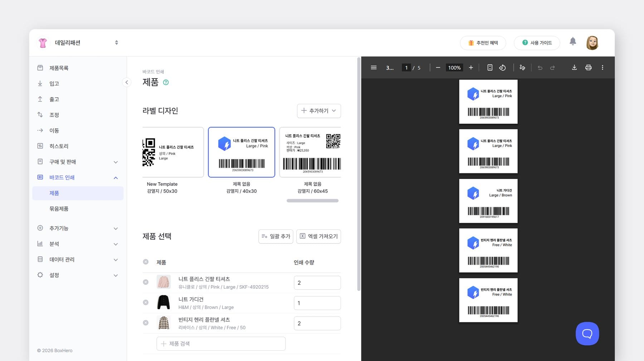Zoom in with the plus icon

(471, 67)
